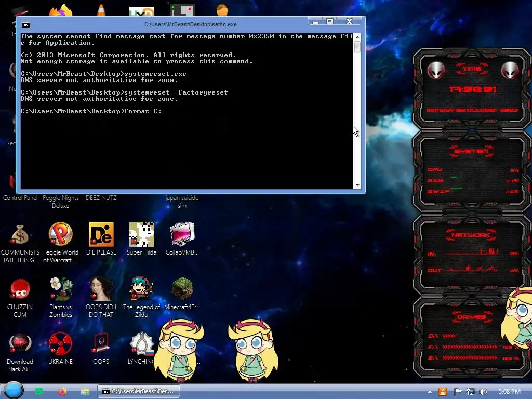Click the SYSTEM widget header
Screen dimensions: 532x399
472,151
